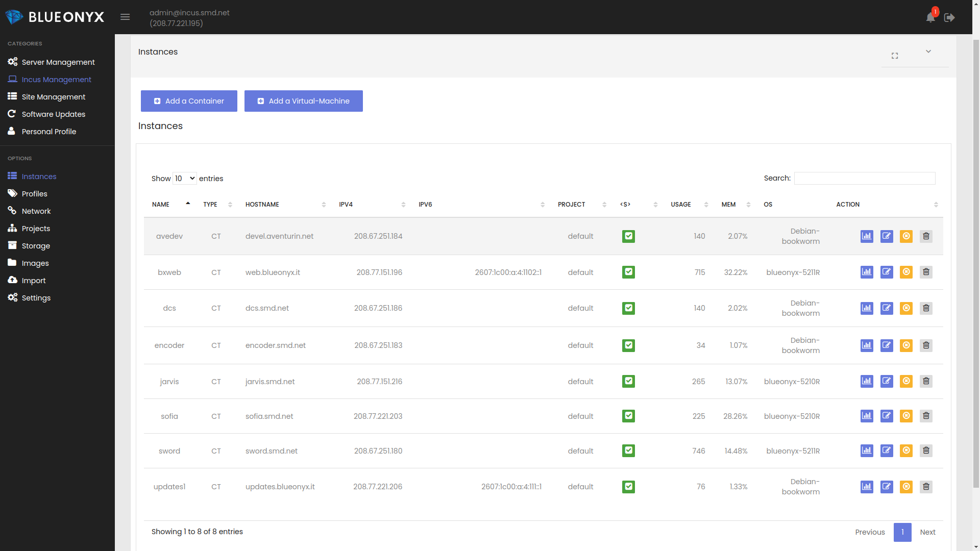This screenshot has height=551, width=980.
Task: Expand Instances panel to fullscreen
Action: (895, 56)
